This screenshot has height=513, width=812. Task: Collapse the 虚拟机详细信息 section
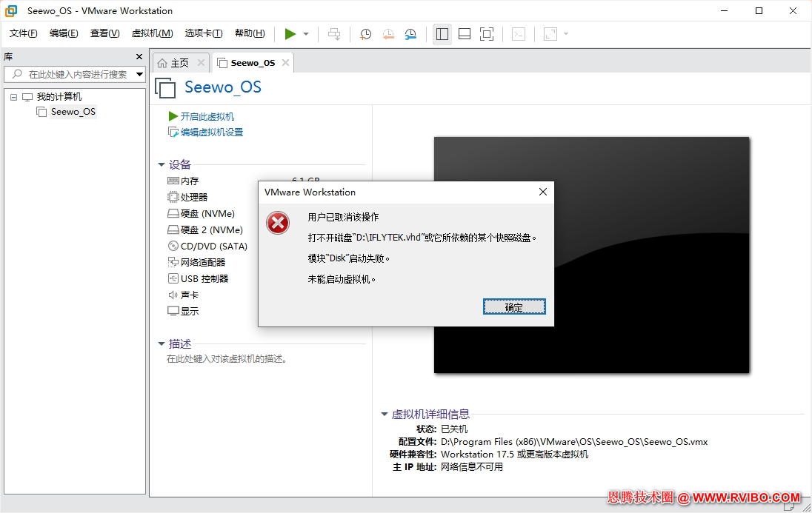pos(385,414)
